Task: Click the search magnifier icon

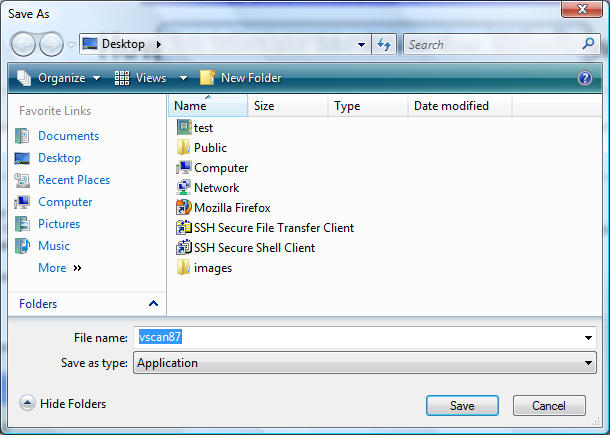Action: pos(588,45)
